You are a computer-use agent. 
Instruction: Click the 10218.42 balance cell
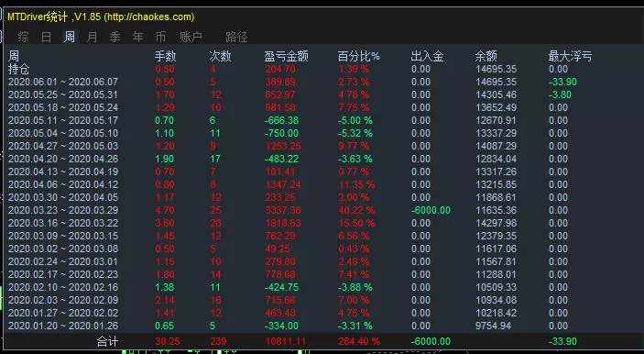point(496,313)
